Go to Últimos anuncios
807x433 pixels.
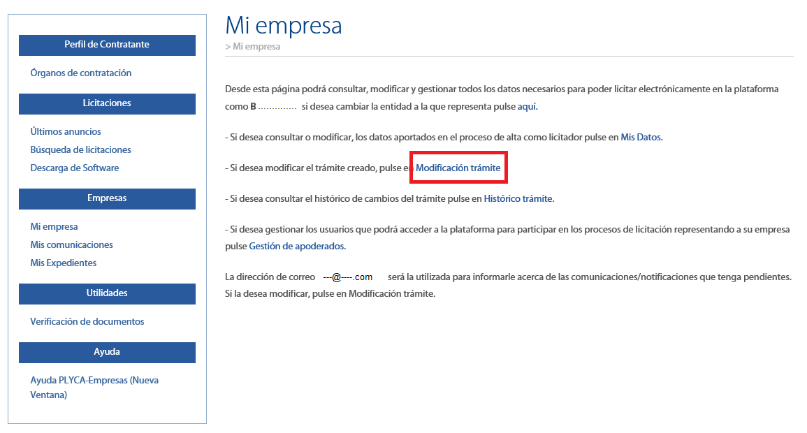point(66,132)
